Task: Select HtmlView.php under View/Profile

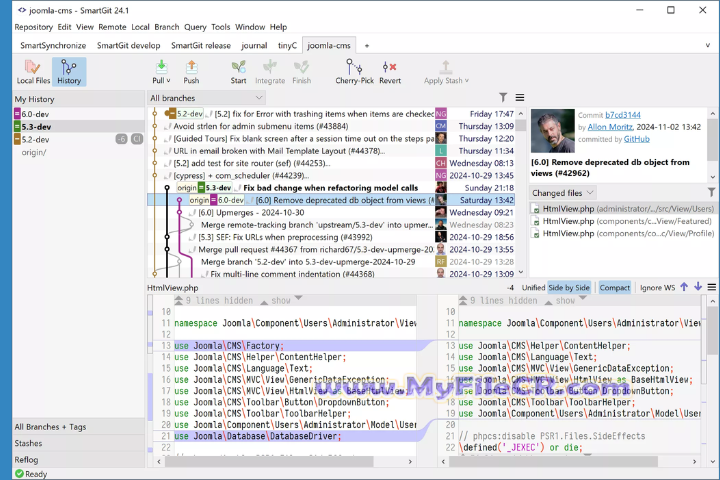Action: [x=622, y=233]
